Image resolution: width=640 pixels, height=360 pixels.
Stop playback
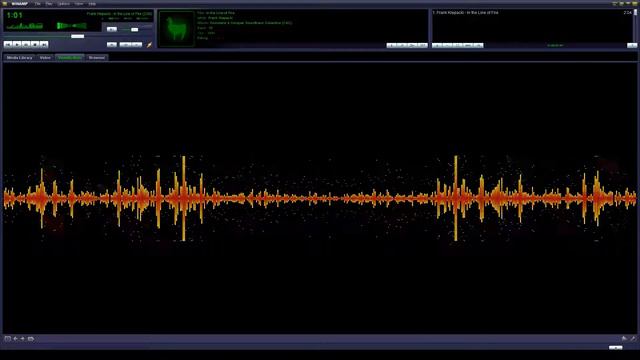(35, 44)
